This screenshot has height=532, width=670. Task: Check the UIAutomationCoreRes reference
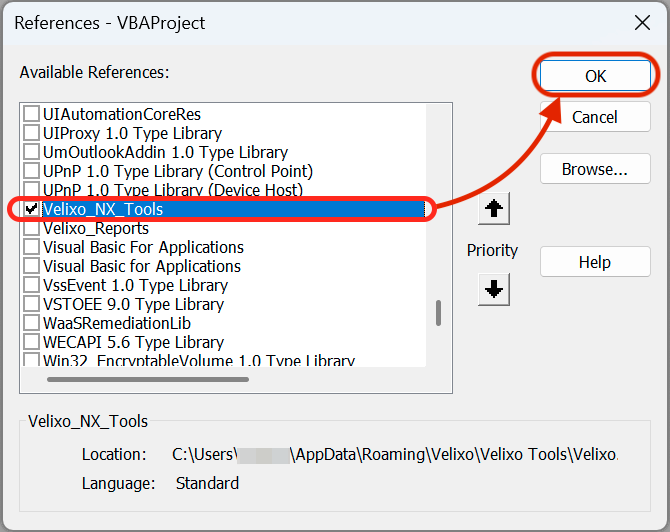point(32,114)
